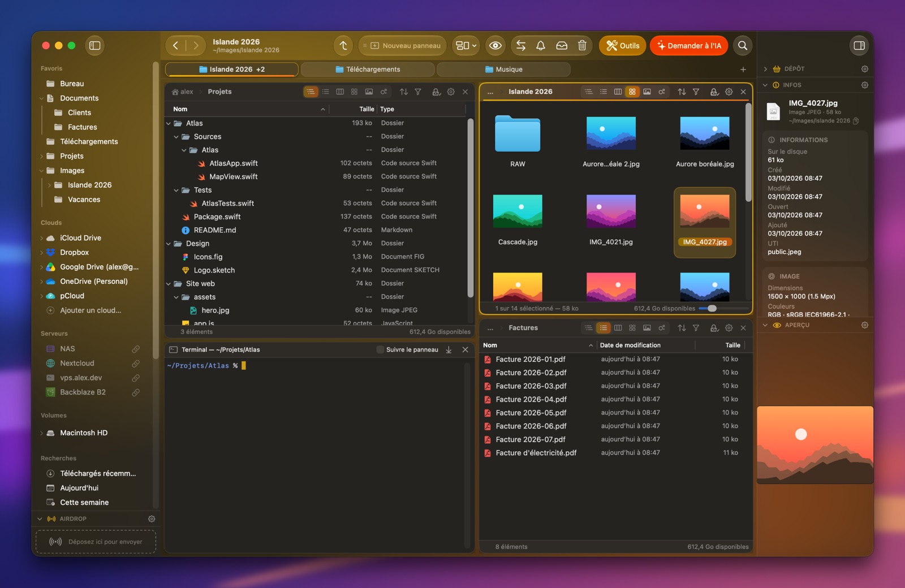Click the tray icon next to the bell
This screenshot has height=588, width=905.
(x=562, y=46)
